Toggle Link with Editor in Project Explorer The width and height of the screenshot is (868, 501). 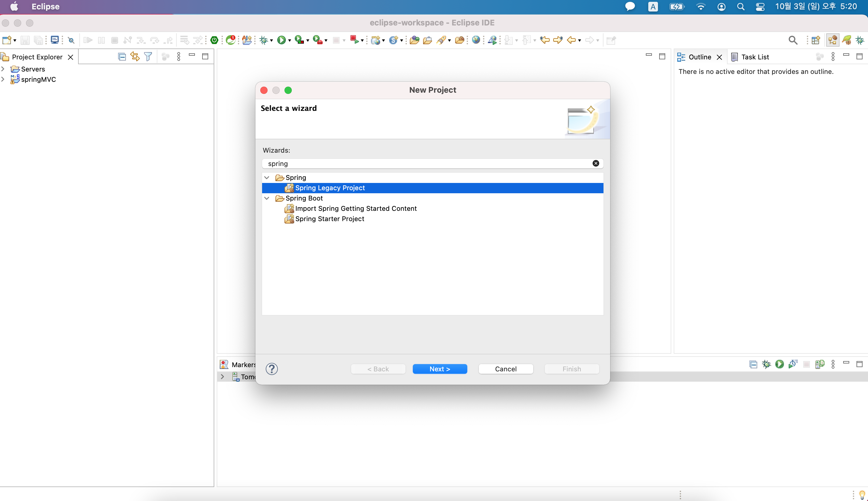135,57
